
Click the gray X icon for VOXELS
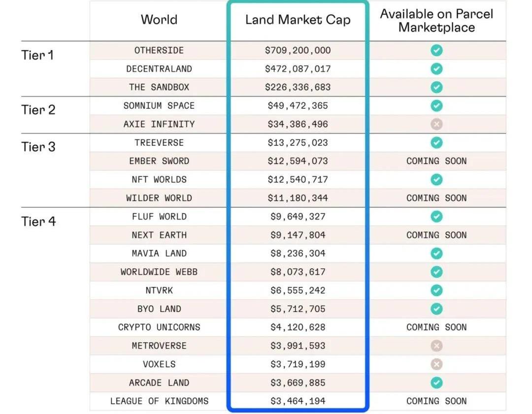[x=436, y=364]
